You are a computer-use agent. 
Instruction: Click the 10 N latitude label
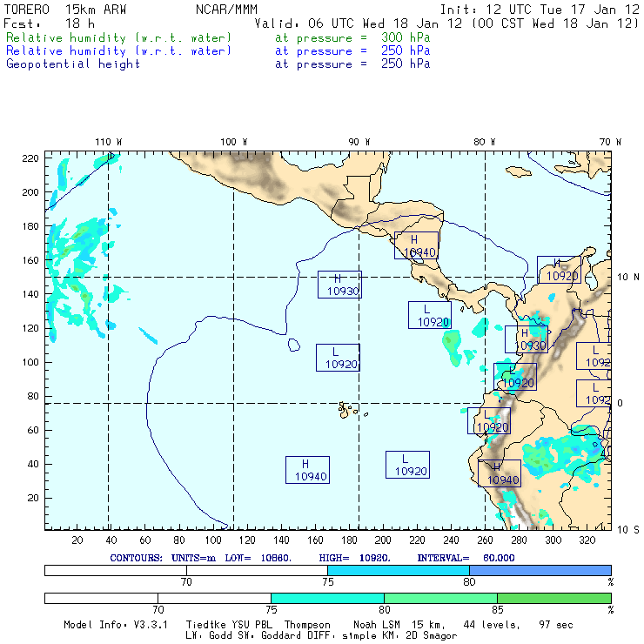pos(628,278)
